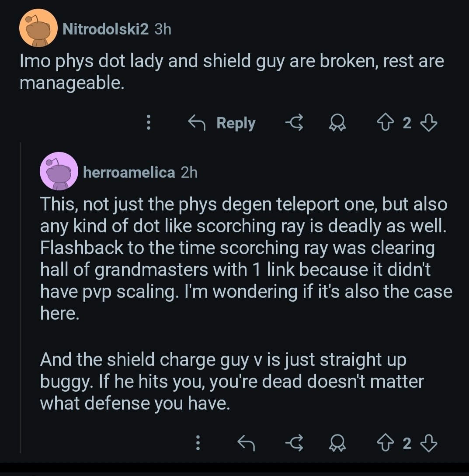The width and height of the screenshot is (469, 476).
Task: Share Nitrodolski2's comment
Action: click(x=294, y=123)
